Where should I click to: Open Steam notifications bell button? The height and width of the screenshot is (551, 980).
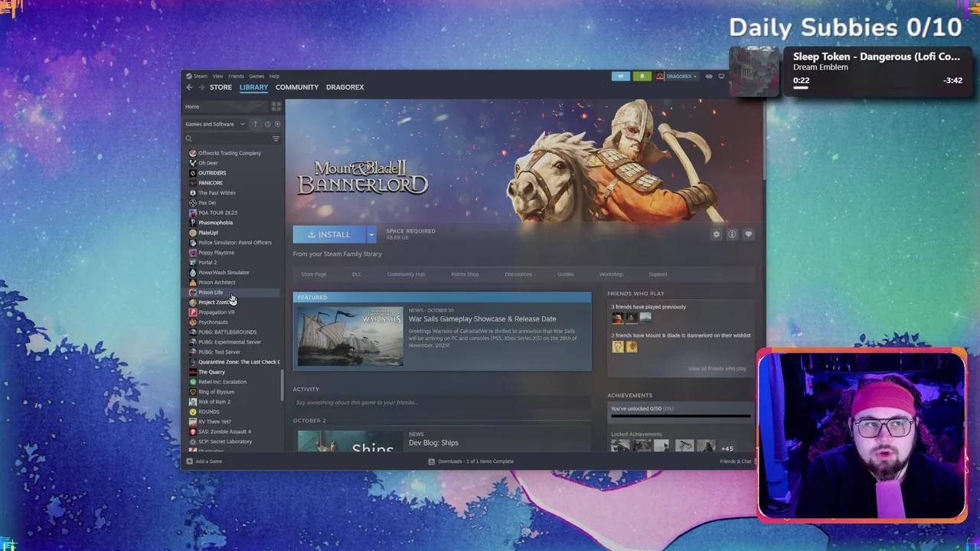(x=642, y=76)
